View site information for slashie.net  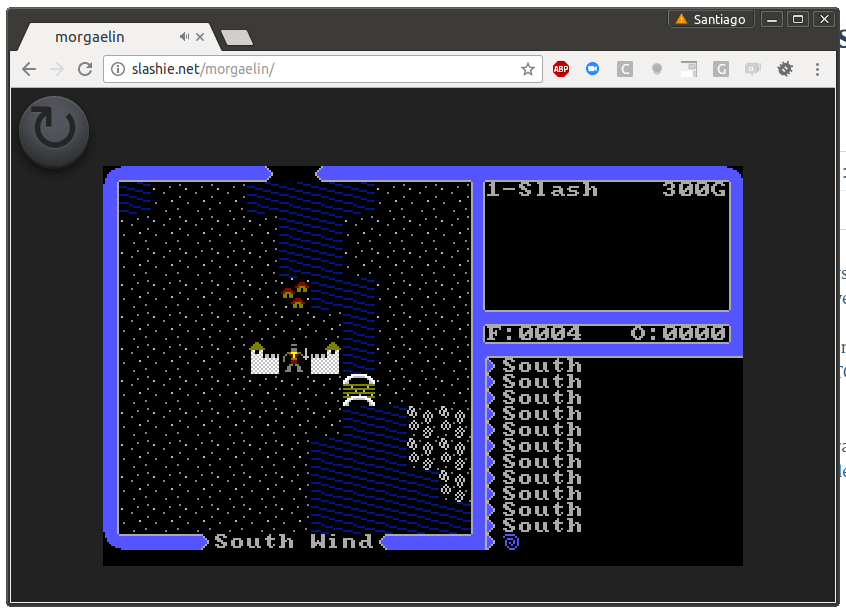117,69
